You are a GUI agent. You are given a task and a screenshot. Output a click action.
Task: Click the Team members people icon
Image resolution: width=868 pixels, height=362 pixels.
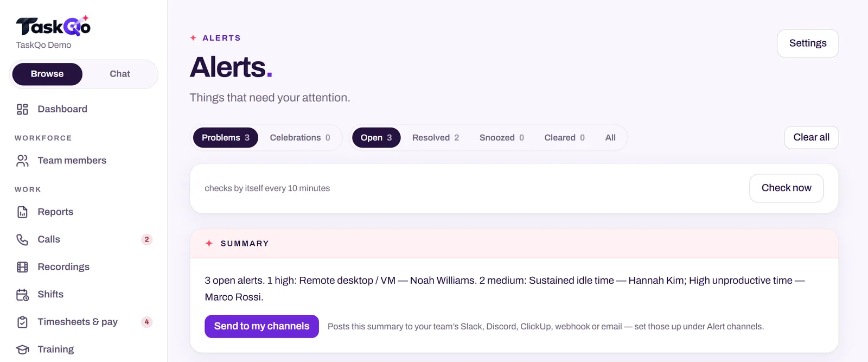click(x=22, y=161)
